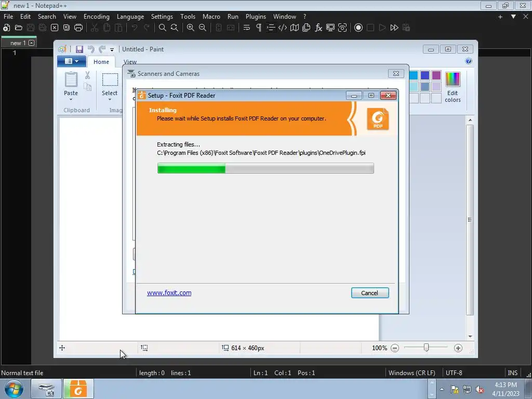Click the Open file folder icon in Notepad++

coord(19,28)
